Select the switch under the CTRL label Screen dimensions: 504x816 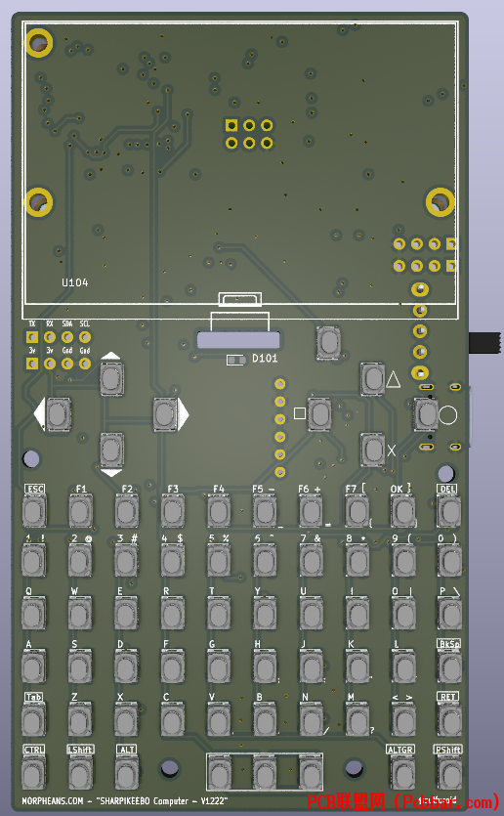[34, 772]
